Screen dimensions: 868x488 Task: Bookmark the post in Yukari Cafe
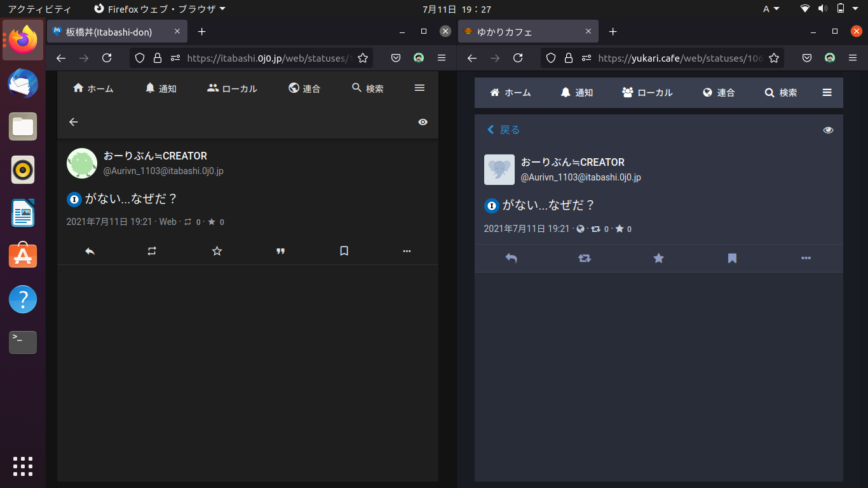[732, 259]
